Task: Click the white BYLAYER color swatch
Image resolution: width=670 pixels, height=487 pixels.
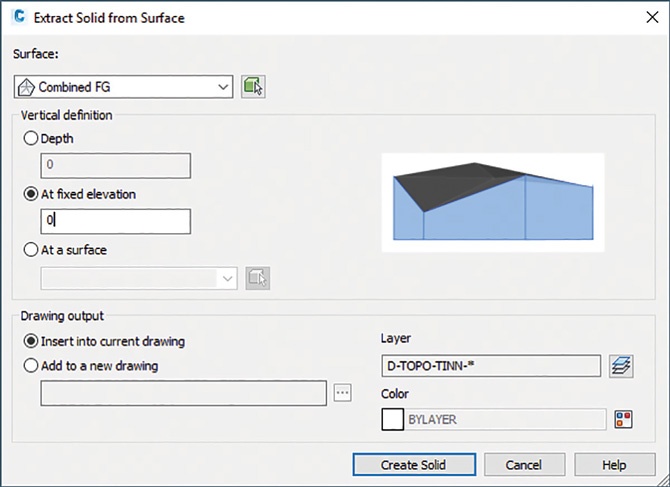Action: (x=392, y=420)
